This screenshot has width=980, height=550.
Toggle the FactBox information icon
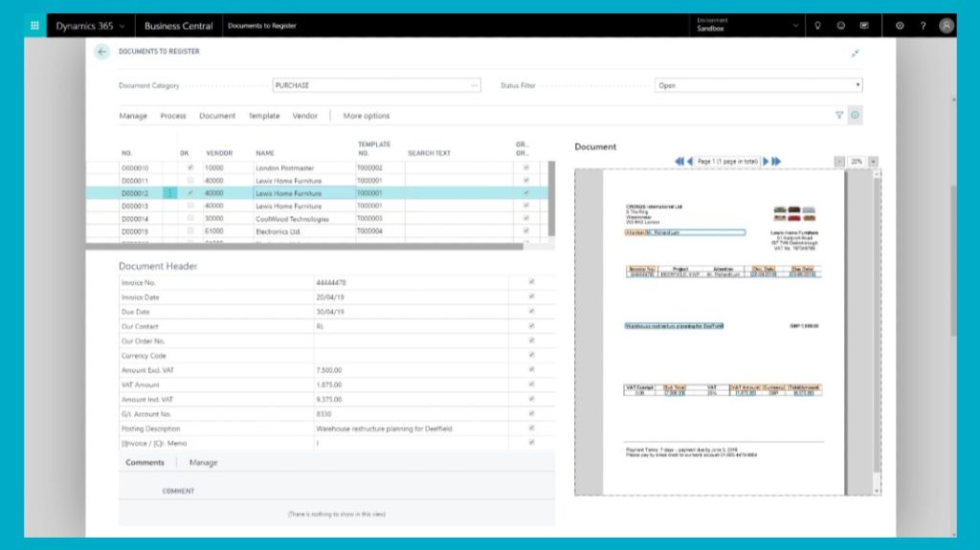856,115
